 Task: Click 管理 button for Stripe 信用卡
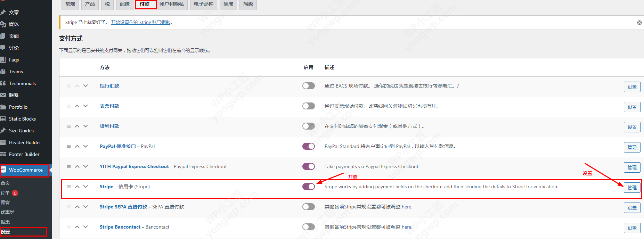tap(632, 188)
